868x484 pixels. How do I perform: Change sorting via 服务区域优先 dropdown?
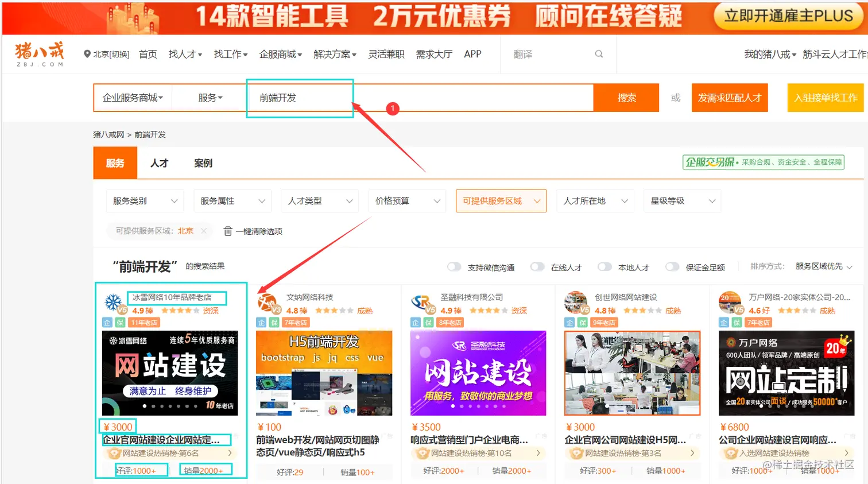[x=824, y=266]
